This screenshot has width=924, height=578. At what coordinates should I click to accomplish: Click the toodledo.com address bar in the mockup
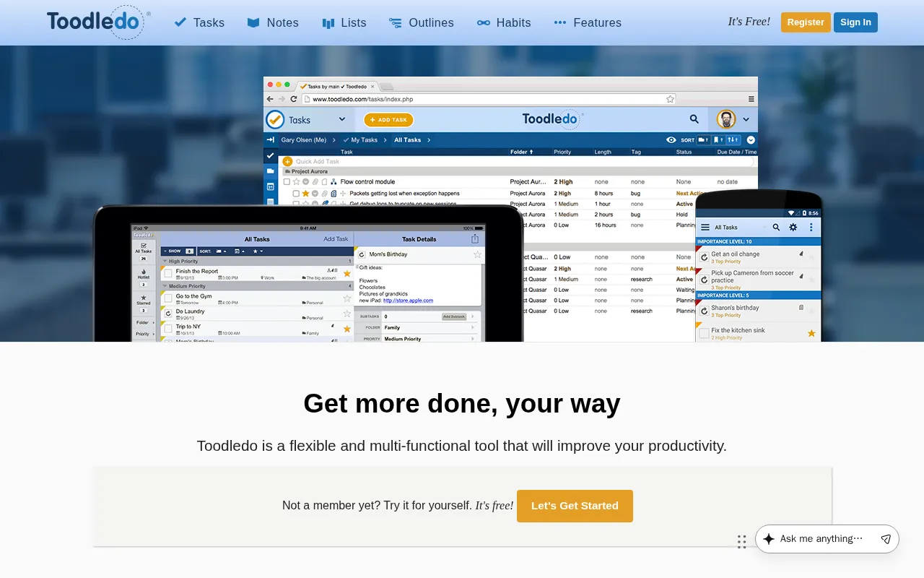tap(489, 99)
